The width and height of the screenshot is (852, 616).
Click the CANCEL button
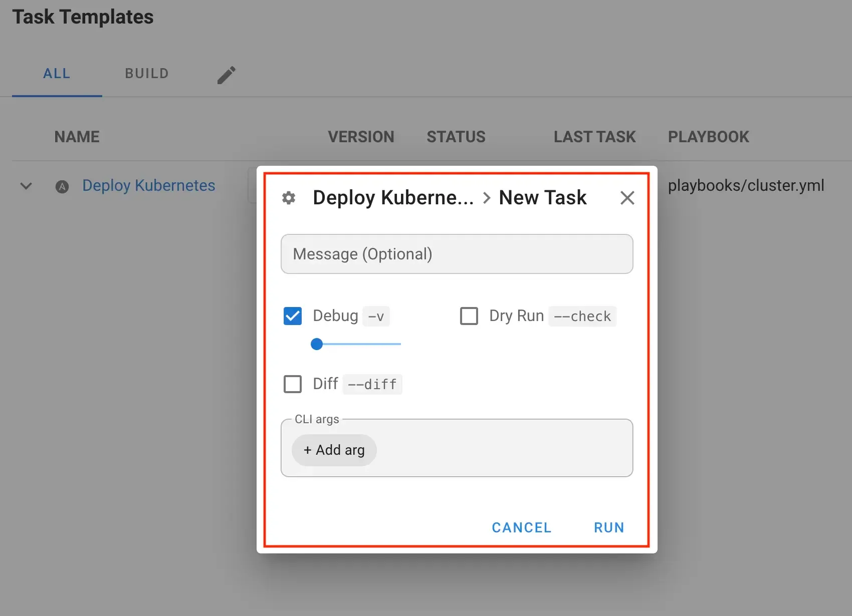tap(521, 527)
